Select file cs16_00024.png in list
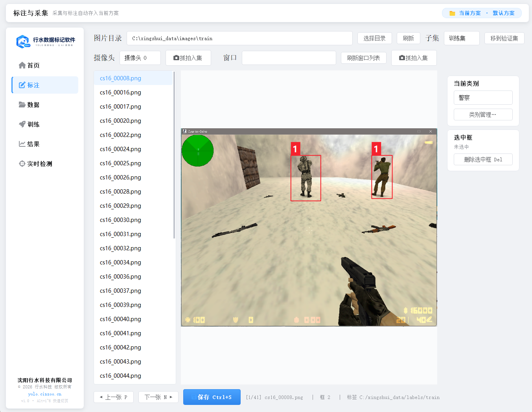The image size is (532, 412). (x=133, y=149)
